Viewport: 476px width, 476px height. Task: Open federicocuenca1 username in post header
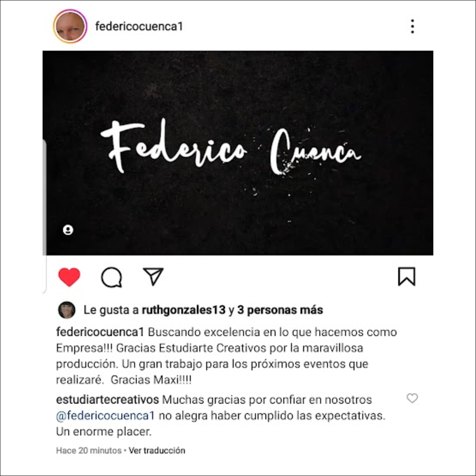139,26
